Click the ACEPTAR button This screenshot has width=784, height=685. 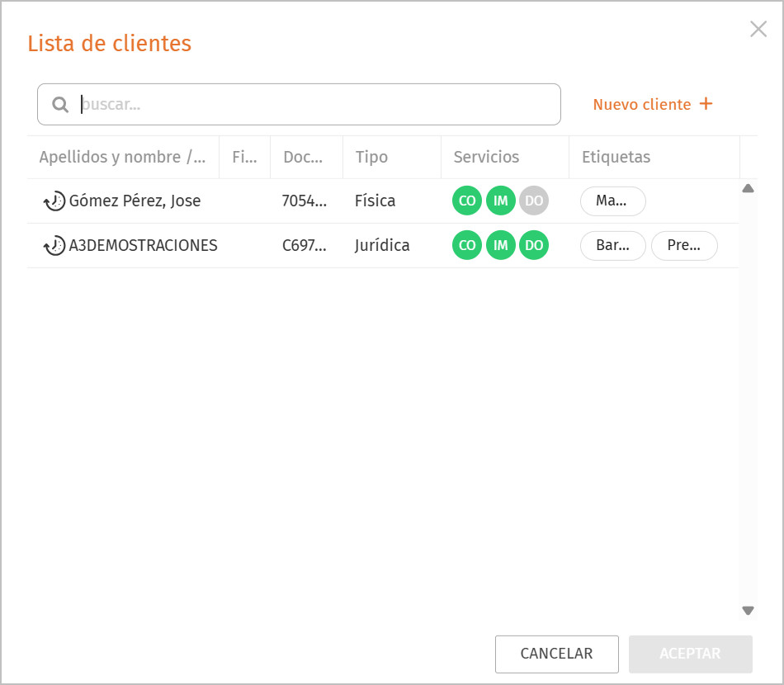click(x=691, y=654)
